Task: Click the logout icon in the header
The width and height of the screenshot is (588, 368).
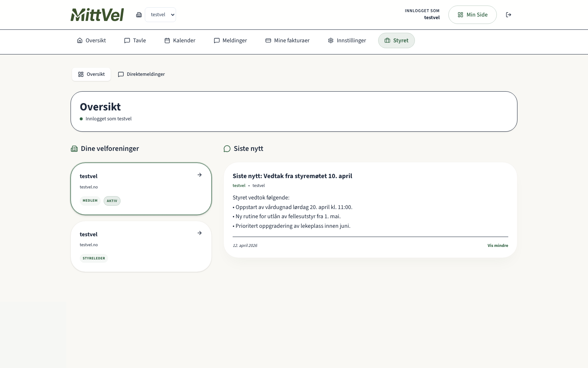Action: (x=509, y=15)
